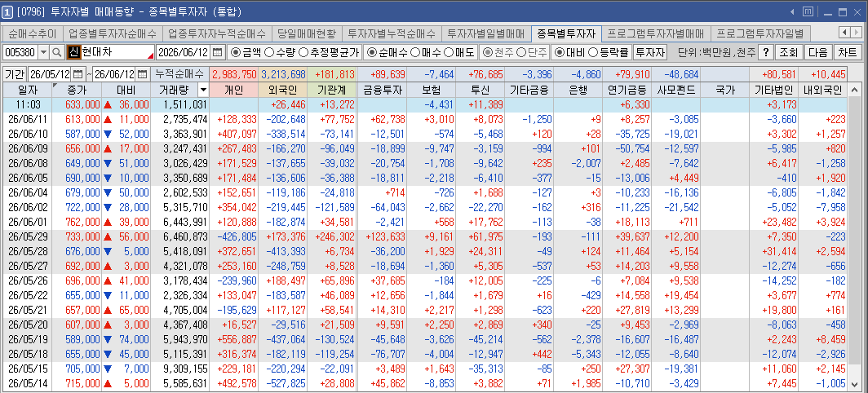Image resolution: width=868 pixels, height=393 pixels.
Task: Click the 투자자 button
Action: 649,52
